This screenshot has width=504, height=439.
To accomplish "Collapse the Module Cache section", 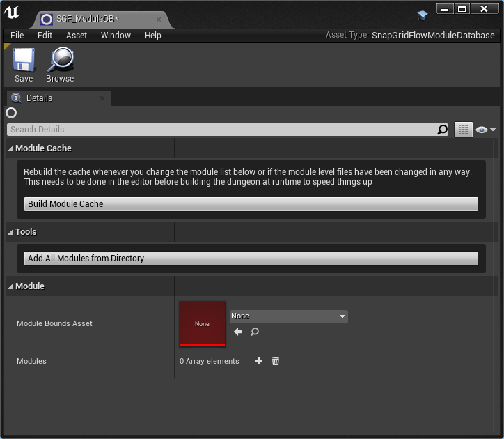I will (10, 148).
